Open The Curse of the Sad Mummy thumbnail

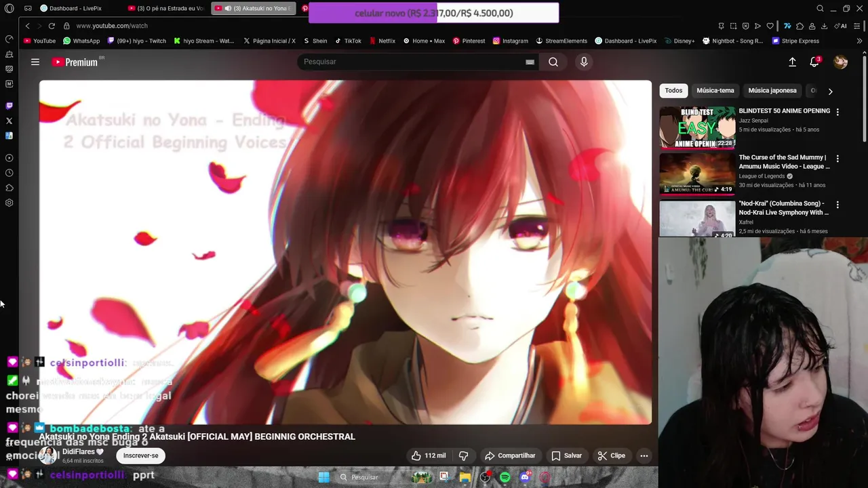tap(697, 174)
